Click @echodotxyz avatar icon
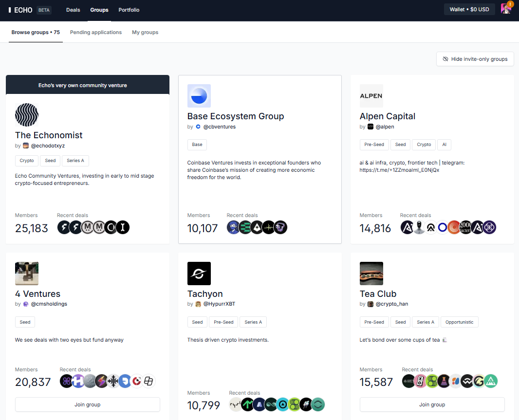The height and width of the screenshot is (420, 519). pos(26,146)
